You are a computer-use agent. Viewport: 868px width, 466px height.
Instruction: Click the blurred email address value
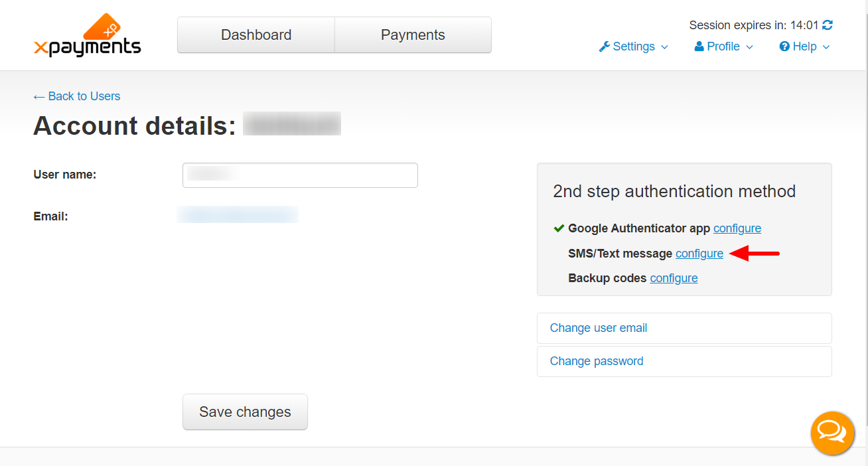pyautogui.click(x=238, y=214)
